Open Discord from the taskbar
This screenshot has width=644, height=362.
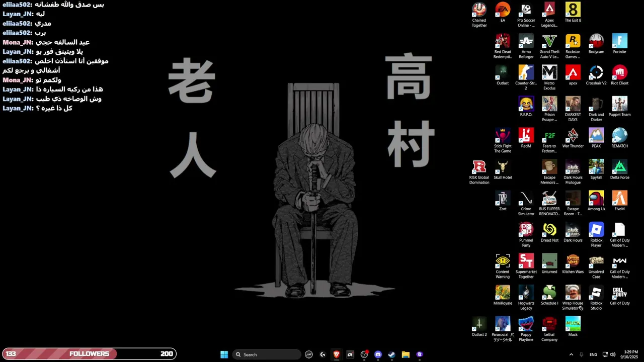tap(378, 354)
